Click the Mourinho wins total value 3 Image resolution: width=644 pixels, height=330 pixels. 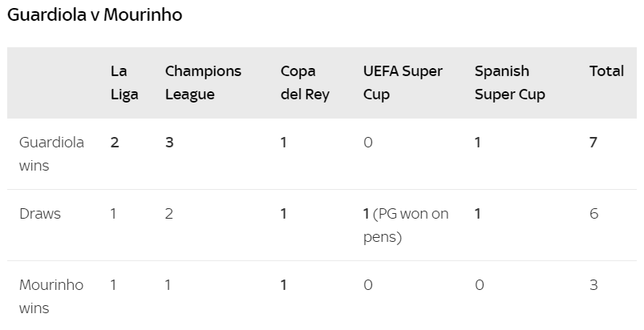(593, 285)
